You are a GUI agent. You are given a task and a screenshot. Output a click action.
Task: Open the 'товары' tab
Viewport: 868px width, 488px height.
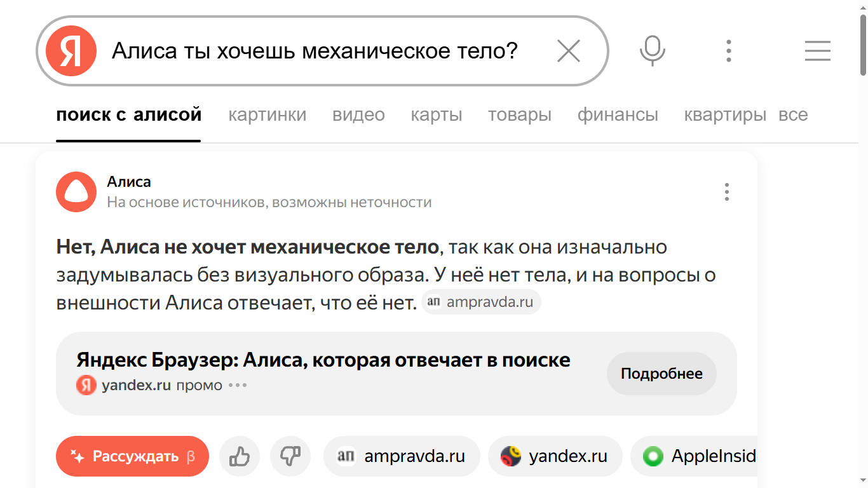520,115
